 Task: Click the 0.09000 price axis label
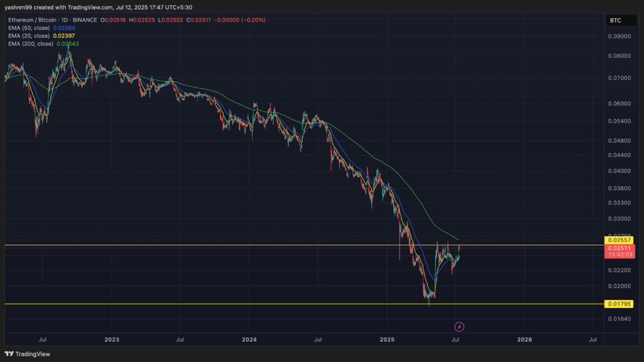[619, 37]
